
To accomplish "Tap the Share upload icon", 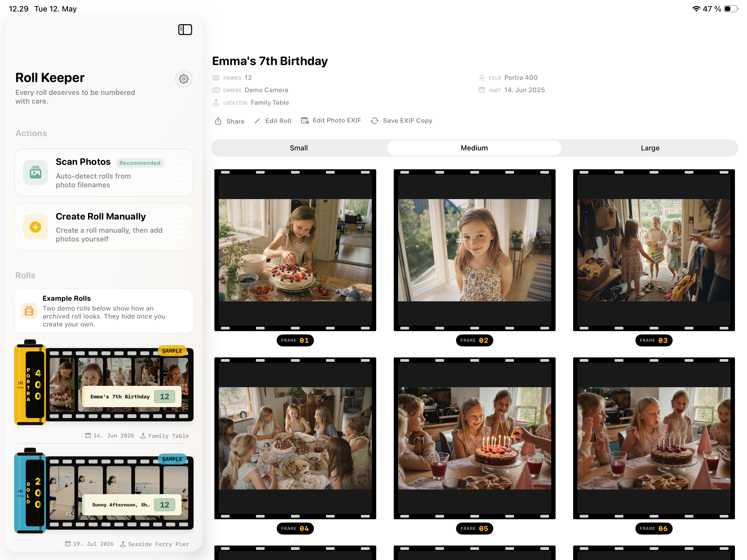I will pos(218,121).
